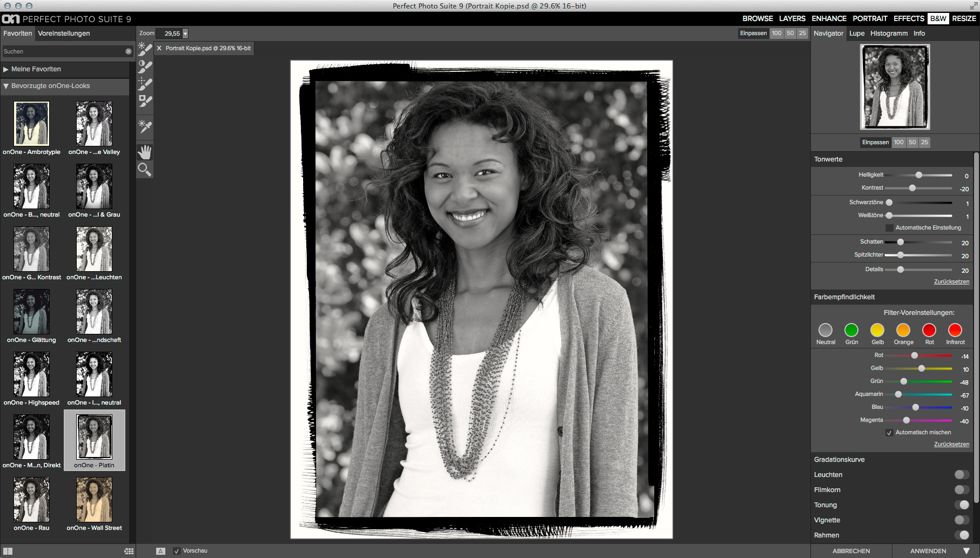
Task: Open the Anwenden options dropdown arrow
Action: tap(966, 551)
